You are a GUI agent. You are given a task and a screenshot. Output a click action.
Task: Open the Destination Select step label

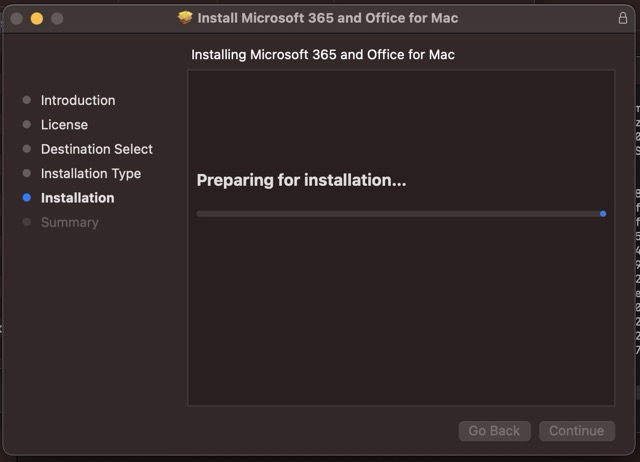97,149
